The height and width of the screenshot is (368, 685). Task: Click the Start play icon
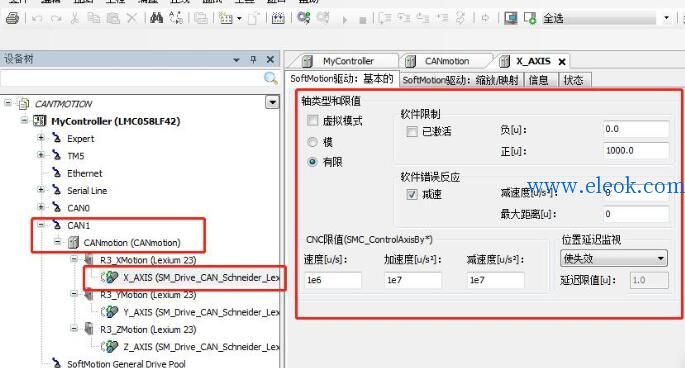point(345,20)
